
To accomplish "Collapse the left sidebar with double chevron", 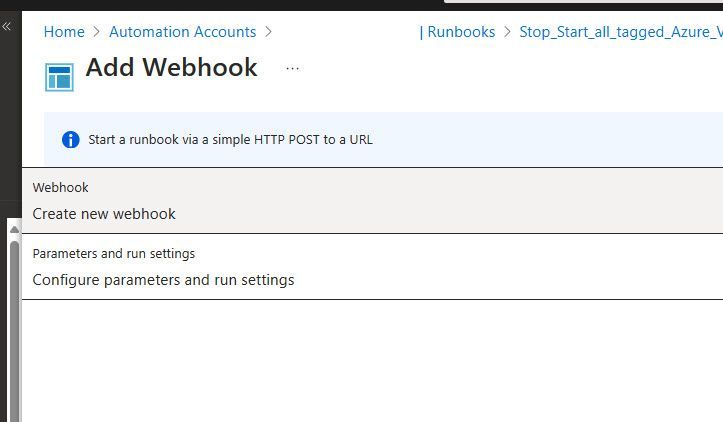I will (x=7, y=27).
